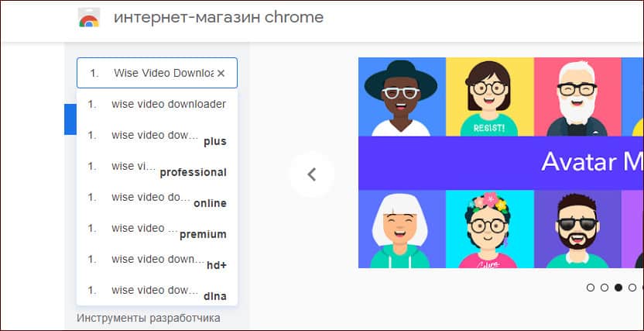This screenshot has width=644, height=331.
Task: Click avatar wearing RESIST! shirt
Action: click(489, 97)
